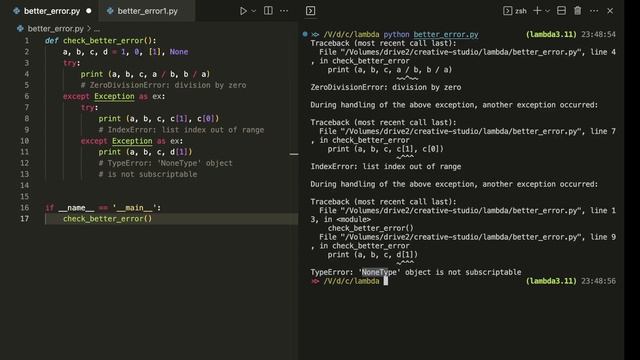Click '# IndexError: list index out of range' comment
640x360 pixels.
(x=181, y=130)
